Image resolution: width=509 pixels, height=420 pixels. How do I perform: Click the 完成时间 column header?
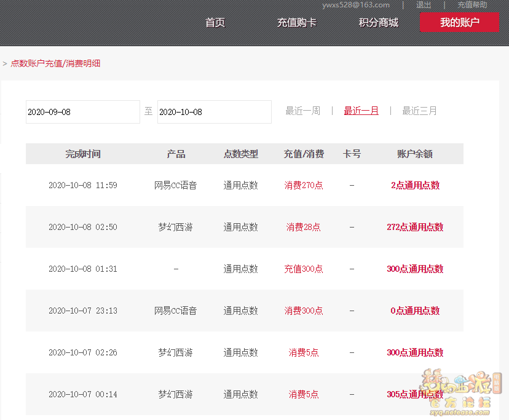(x=83, y=154)
